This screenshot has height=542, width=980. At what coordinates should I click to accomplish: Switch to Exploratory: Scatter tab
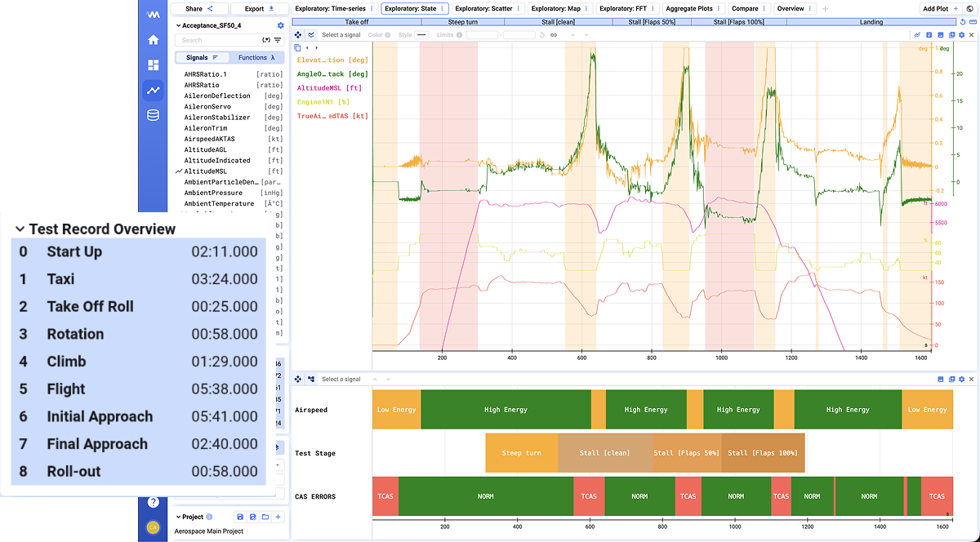pyautogui.click(x=485, y=9)
